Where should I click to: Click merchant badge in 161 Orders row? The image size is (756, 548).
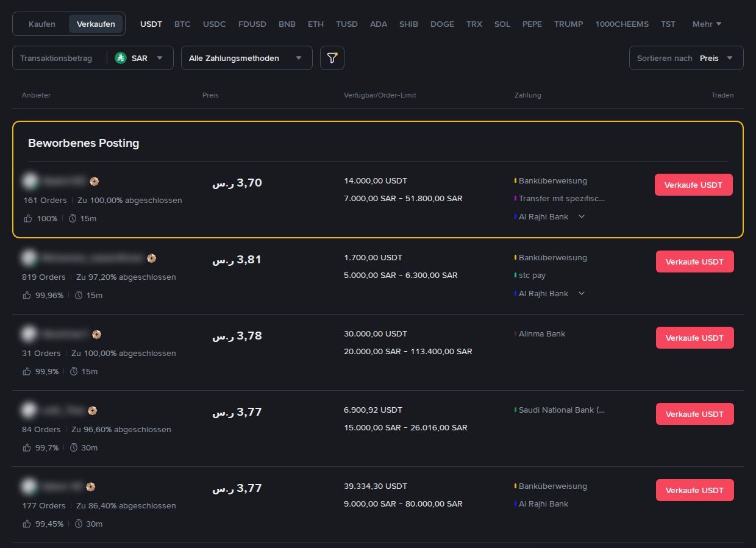pos(94,182)
